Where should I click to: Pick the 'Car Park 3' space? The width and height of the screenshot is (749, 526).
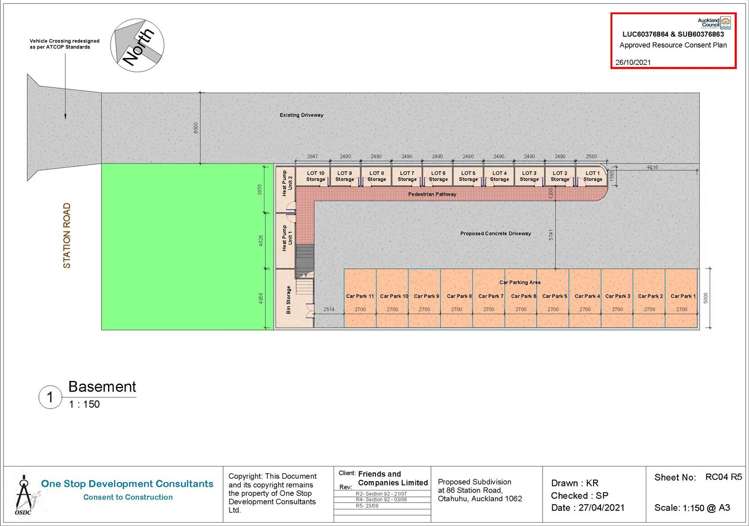[617, 298]
